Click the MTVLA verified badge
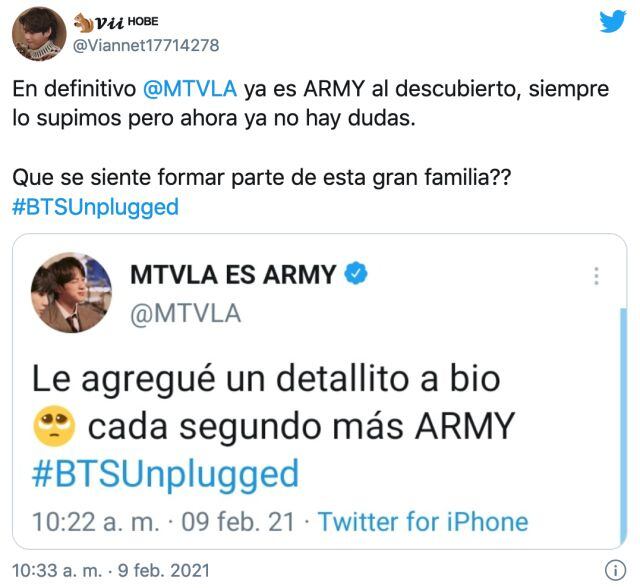 (356, 273)
